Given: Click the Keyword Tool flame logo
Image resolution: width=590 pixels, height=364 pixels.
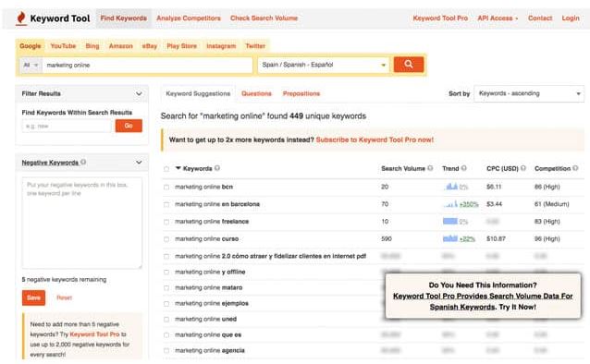Looking at the screenshot, I should 21,18.
